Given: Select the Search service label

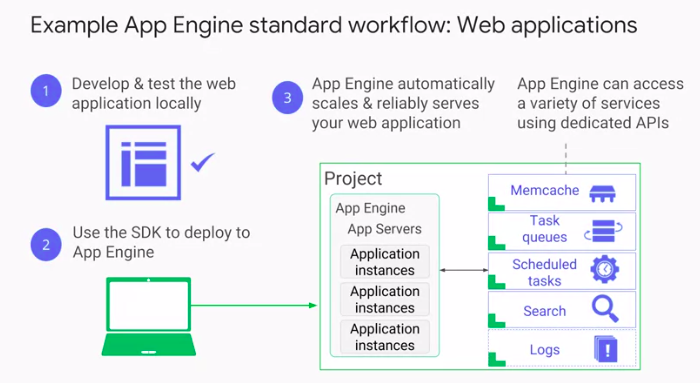Looking at the screenshot, I should click(544, 311).
